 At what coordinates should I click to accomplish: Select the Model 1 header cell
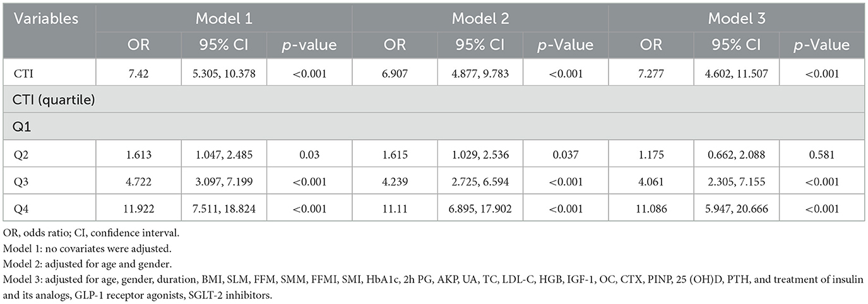(x=223, y=19)
